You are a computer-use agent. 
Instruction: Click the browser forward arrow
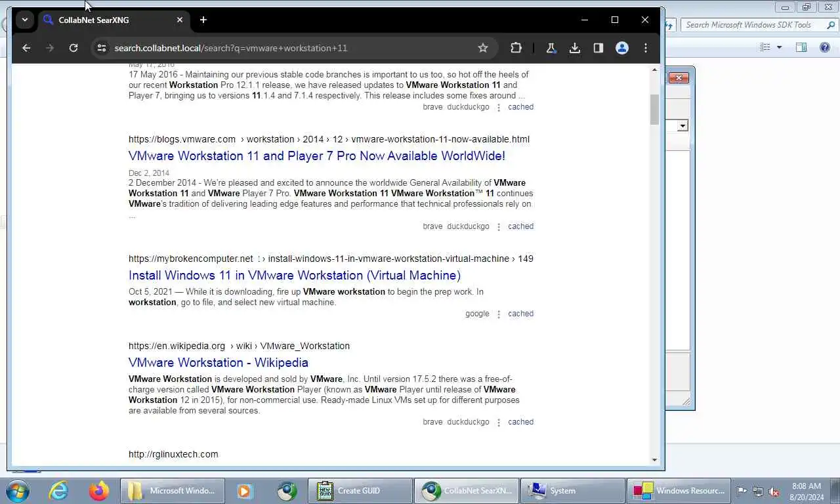[50, 48]
